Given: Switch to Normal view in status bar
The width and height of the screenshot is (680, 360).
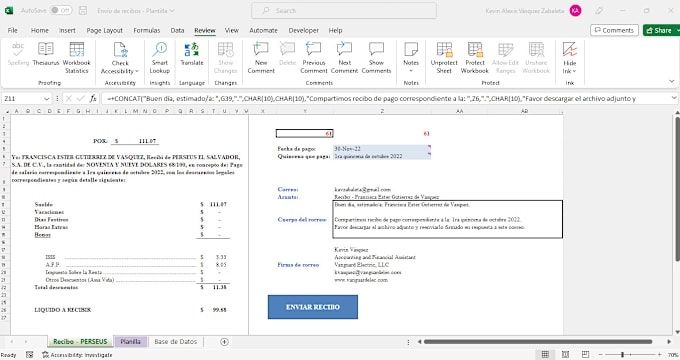Looking at the screenshot, I should coord(545,354).
